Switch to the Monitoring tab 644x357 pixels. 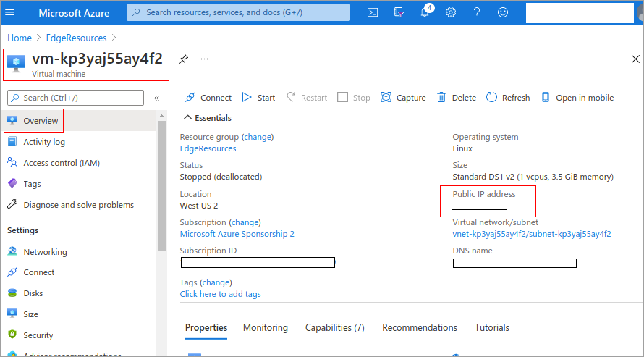pyautogui.click(x=266, y=328)
